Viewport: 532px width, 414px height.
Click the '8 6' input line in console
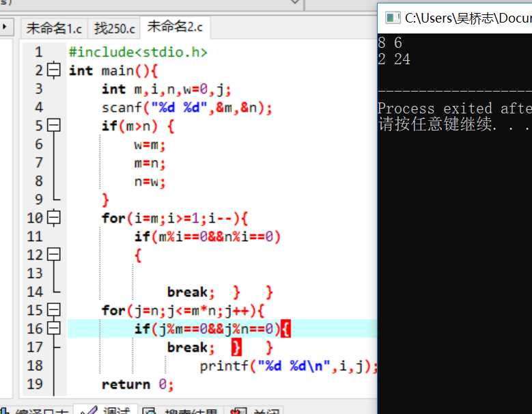pyautogui.click(x=390, y=43)
